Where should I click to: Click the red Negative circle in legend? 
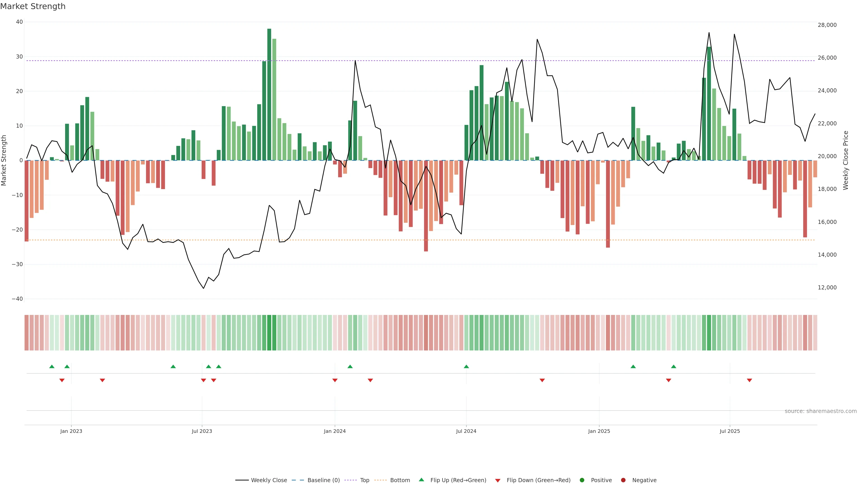[623, 480]
